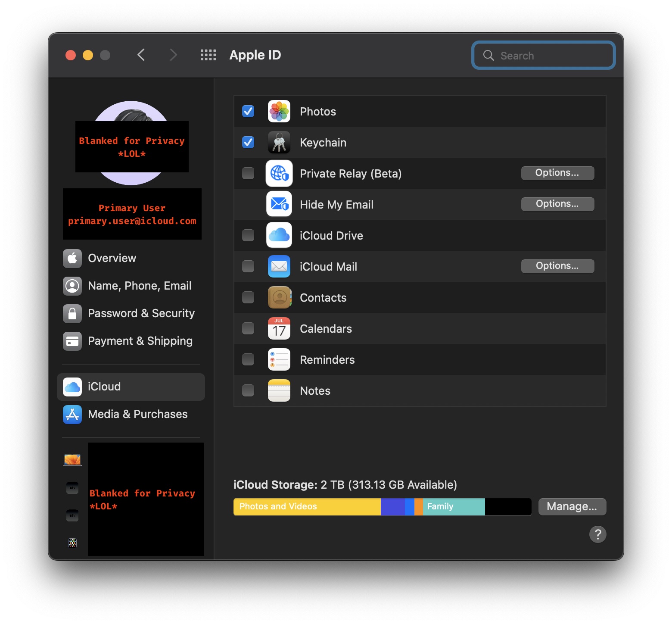
Task: Enable the Reminders checkbox
Action: coord(248,359)
